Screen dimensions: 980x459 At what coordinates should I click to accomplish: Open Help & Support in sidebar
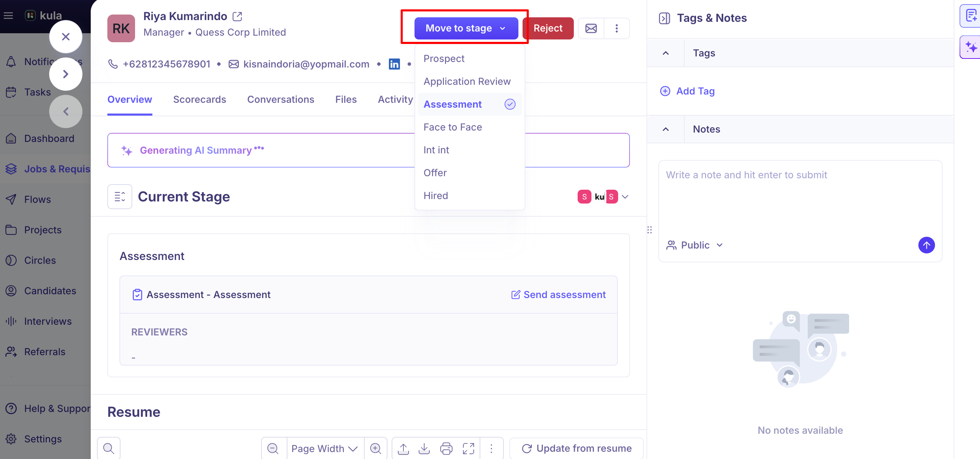46,408
